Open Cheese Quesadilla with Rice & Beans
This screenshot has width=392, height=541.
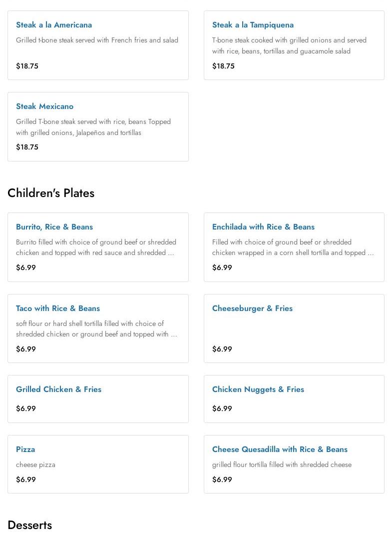click(280, 449)
